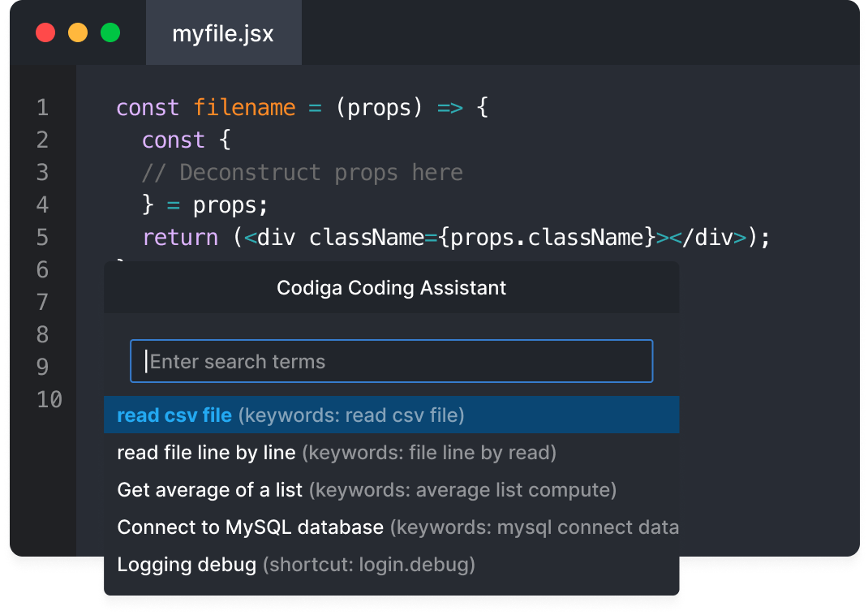Click the Enter search terms field
Image resolution: width=868 pixels, height=615 pixels.
pyautogui.click(x=391, y=361)
